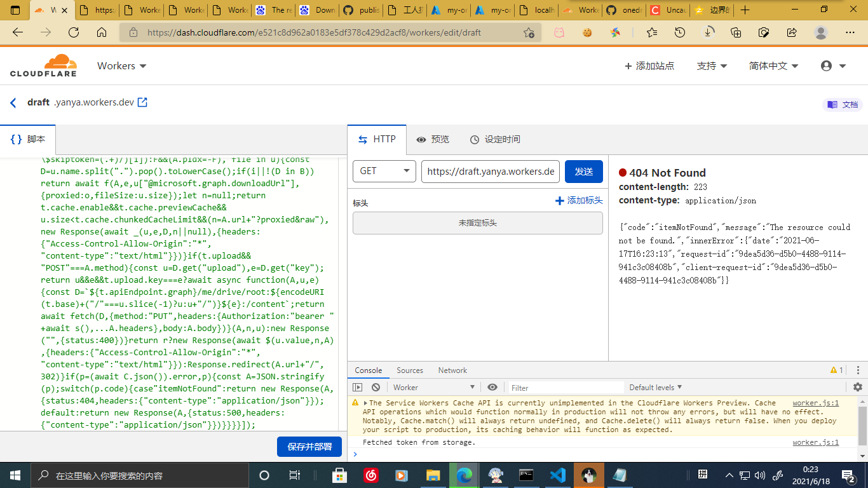Open Visual Studio Code from the taskbar
This screenshot has width=868, height=488.
coord(557,475)
